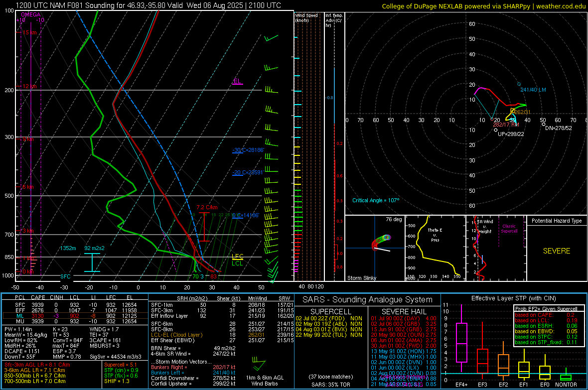The height and width of the screenshot is (390, 588).
Task: Click the Wind Speed (knots) panel header
Action: (306, 17)
